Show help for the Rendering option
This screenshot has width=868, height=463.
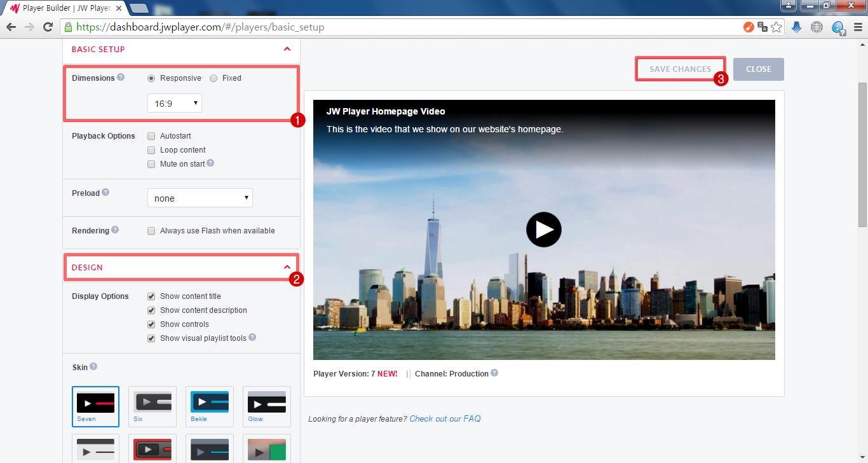point(115,230)
